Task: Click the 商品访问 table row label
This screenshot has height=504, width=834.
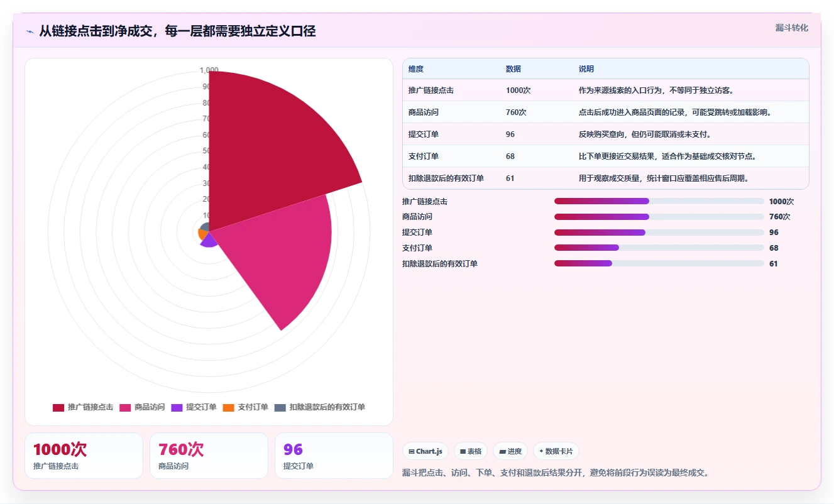Action: [x=424, y=112]
